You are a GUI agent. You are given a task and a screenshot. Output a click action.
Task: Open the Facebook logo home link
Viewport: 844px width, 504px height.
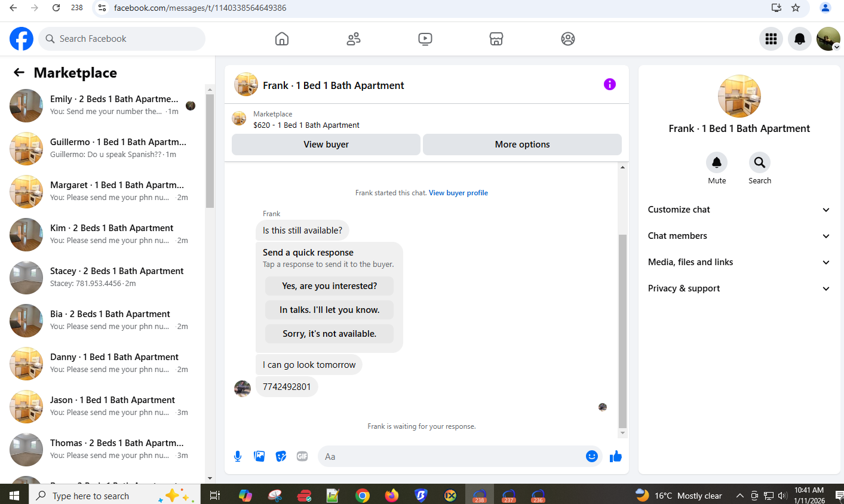pos(22,39)
